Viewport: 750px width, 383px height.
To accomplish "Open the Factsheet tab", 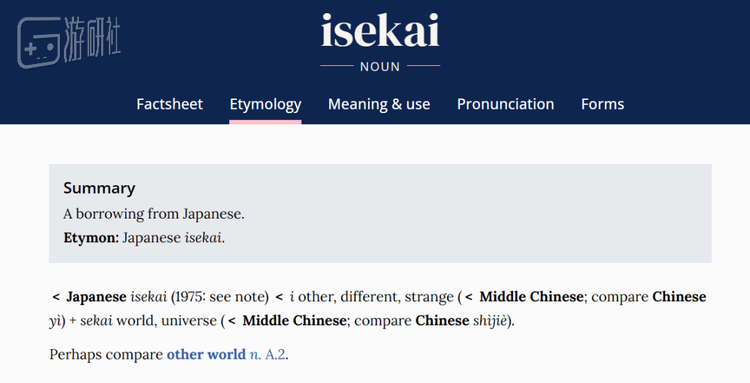I will click(x=169, y=104).
